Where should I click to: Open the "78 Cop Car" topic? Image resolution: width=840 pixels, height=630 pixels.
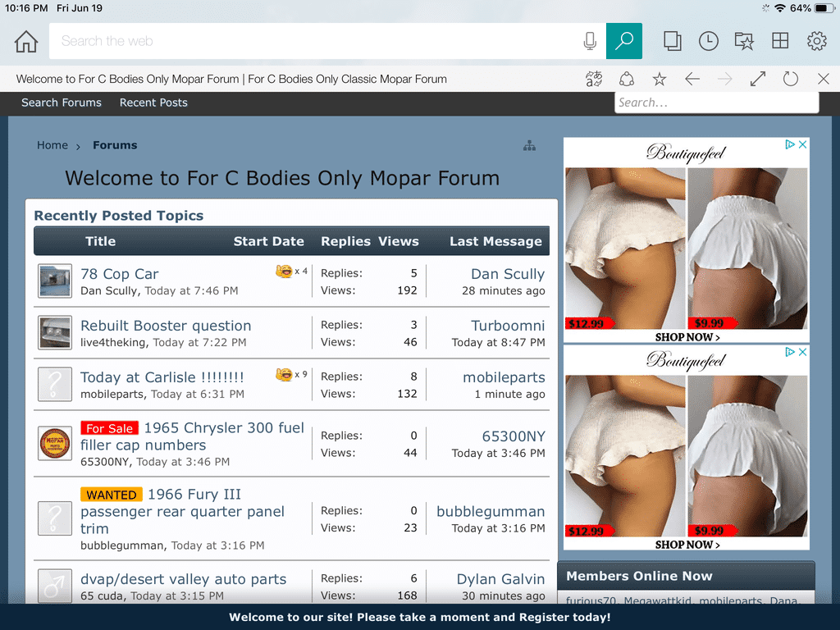[120, 274]
